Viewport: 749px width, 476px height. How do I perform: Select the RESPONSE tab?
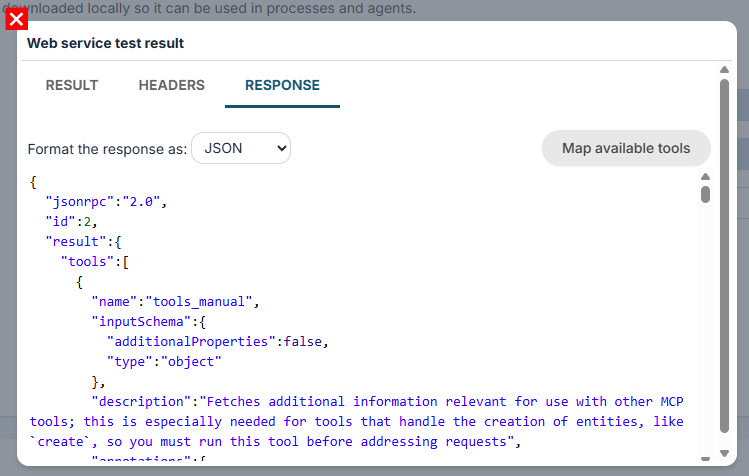[282, 85]
